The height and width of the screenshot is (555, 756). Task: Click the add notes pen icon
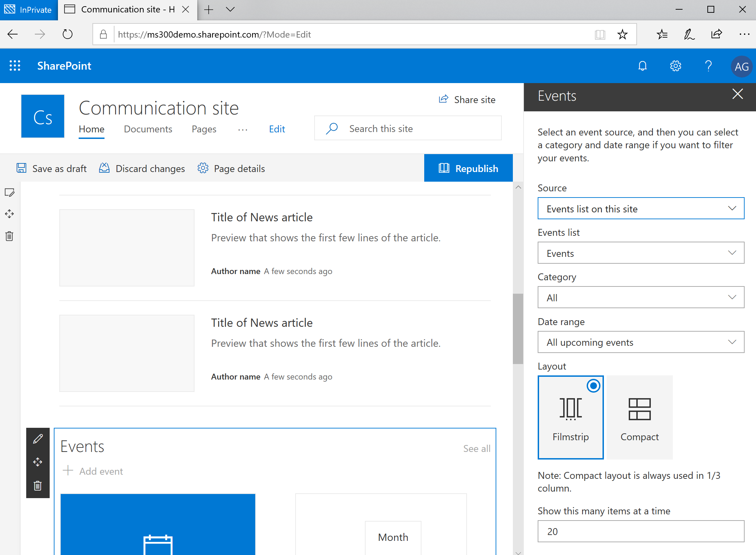pyautogui.click(x=689, y=34)
